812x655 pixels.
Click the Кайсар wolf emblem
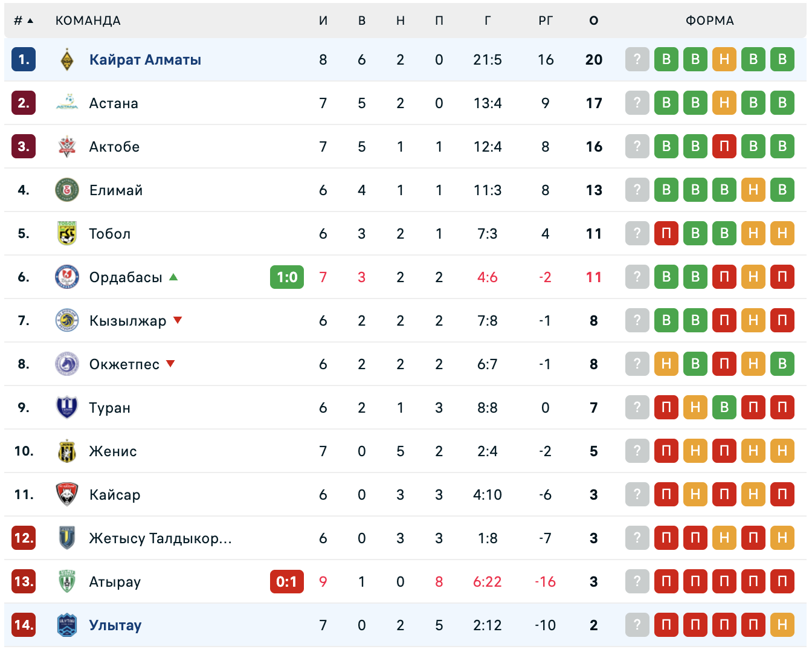pyautogui.click(x=67, y=494)
